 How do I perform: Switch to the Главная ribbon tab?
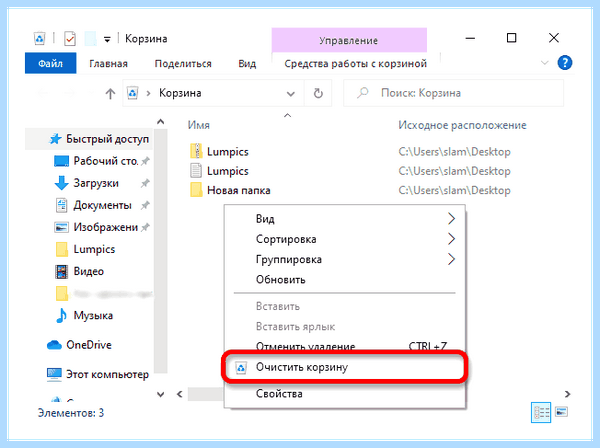click(108, 64)
